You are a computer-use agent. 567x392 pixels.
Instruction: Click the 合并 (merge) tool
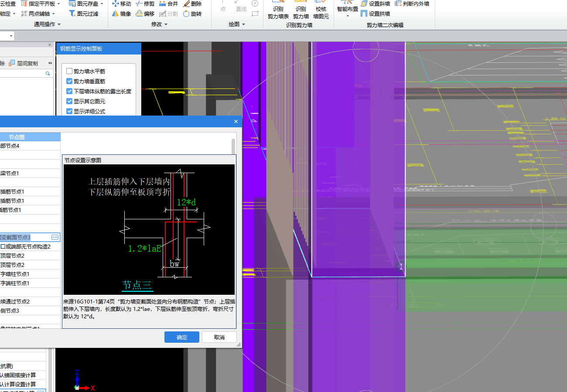[168, 3]
